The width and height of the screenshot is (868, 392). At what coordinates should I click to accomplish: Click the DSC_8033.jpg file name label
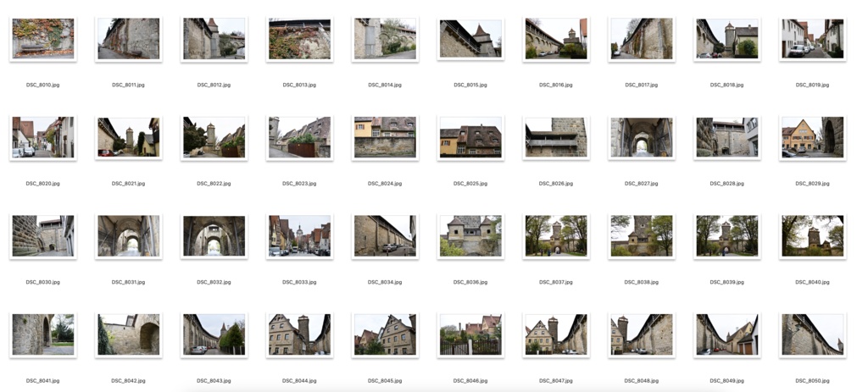299,282
